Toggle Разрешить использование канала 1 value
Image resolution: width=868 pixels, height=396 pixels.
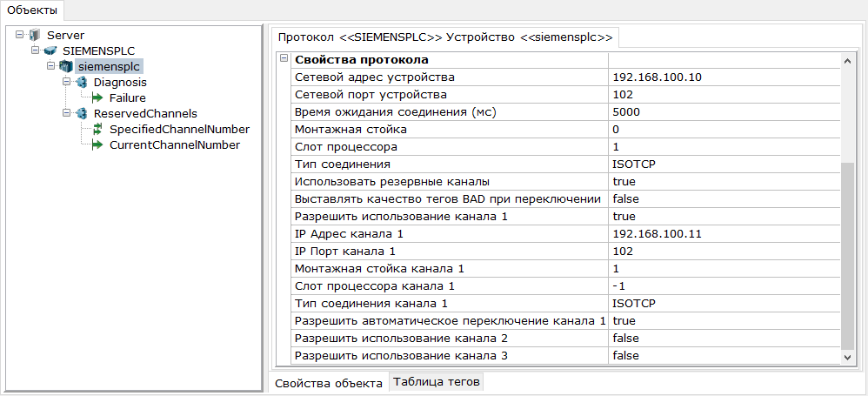724,216
